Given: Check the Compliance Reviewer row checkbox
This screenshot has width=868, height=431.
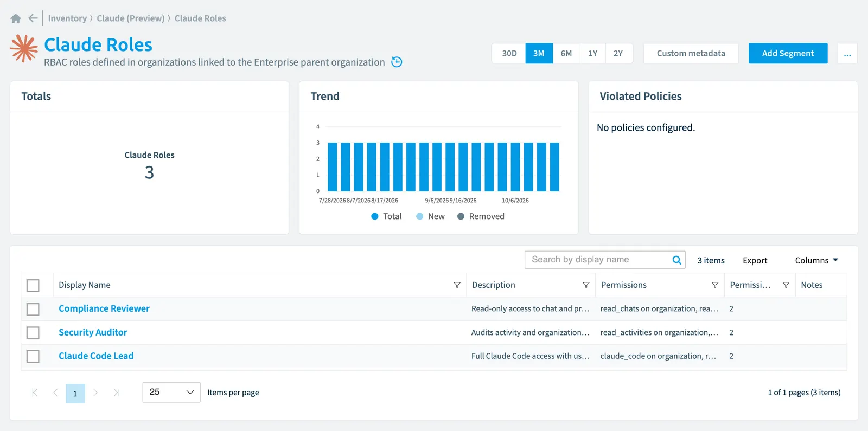Looking at the screenshot, I should [x=33, y=309].
